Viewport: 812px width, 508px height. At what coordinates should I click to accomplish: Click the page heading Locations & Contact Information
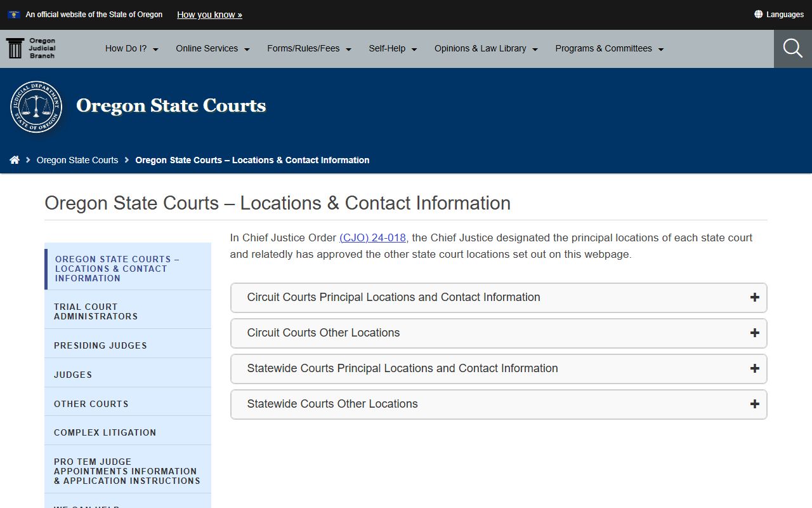pyautogui.click(x=277, y=203)
